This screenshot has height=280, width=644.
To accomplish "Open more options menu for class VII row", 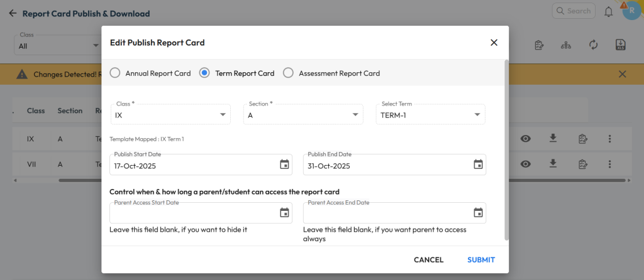I will coord(609,164).
